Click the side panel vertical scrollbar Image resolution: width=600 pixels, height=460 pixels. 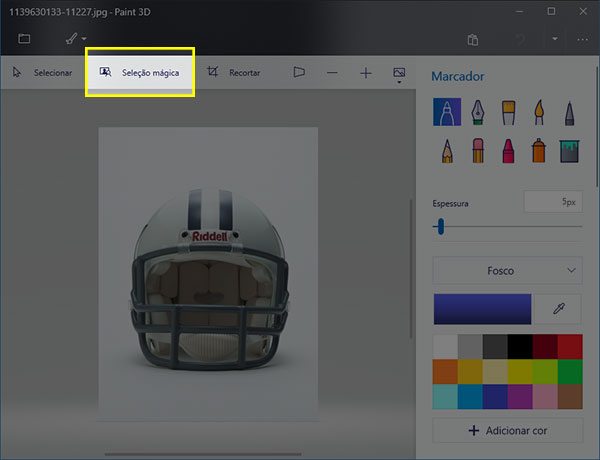tap(596, 126)
